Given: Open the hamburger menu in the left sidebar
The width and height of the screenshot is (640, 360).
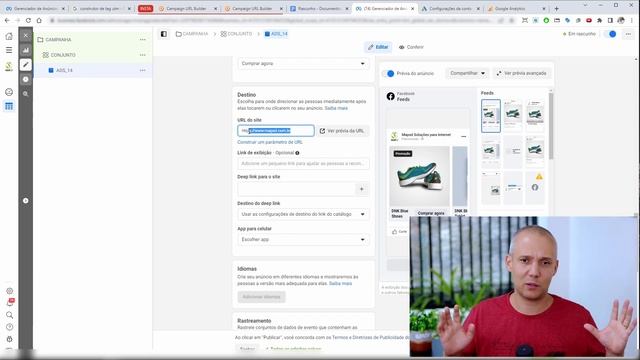Looking at the screenshot, I should pos(9,50).
